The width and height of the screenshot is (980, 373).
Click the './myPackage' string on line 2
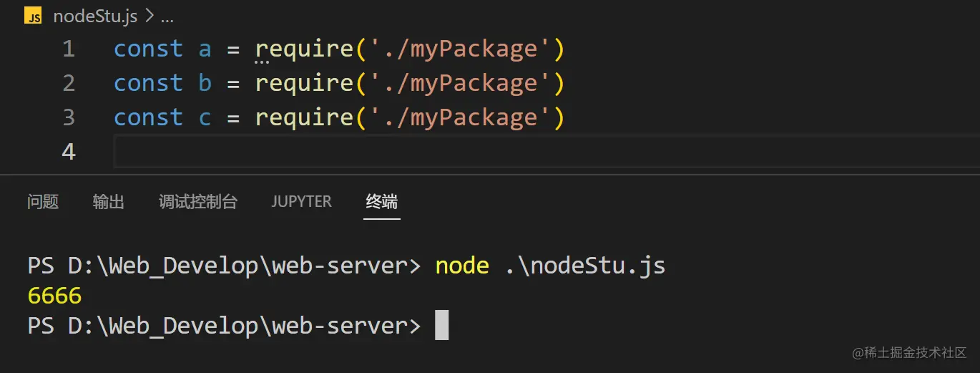[454, 84]
